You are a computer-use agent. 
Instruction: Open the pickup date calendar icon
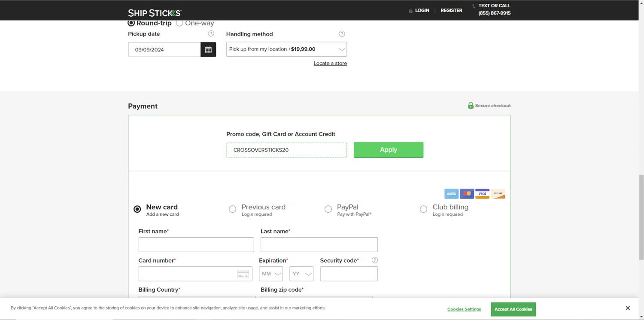tap(208, 50)
